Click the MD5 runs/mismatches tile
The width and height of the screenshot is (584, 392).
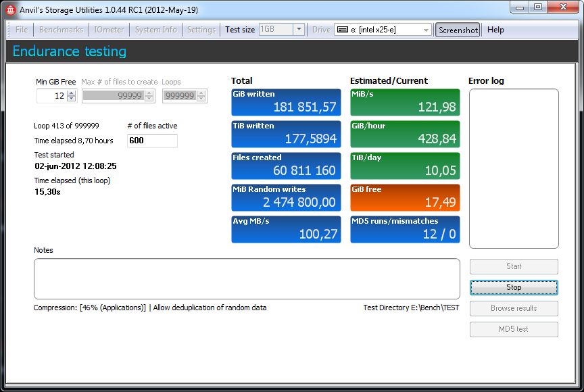point(405,229)
